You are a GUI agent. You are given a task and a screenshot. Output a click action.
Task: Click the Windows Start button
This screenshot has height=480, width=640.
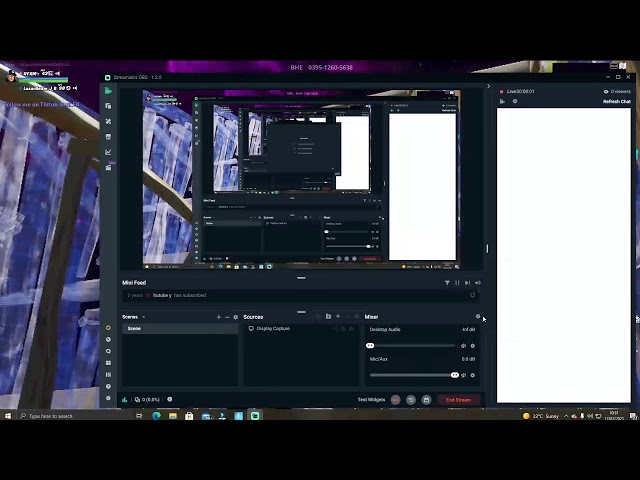pyautogui.click(x=8, y=416)
